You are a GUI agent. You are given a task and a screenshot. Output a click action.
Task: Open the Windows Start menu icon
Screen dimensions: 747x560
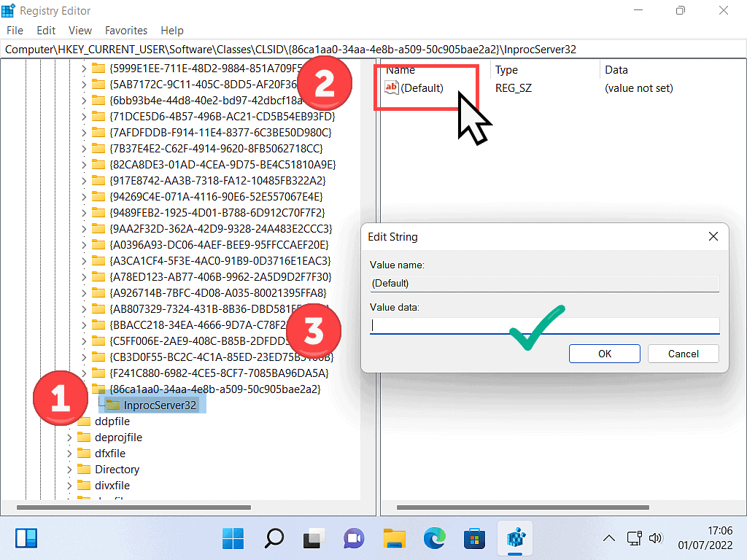coord(233,539)
